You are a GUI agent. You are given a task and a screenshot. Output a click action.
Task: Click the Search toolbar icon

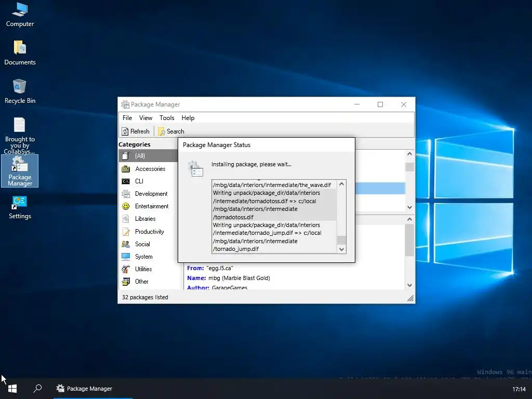[162, 131]
